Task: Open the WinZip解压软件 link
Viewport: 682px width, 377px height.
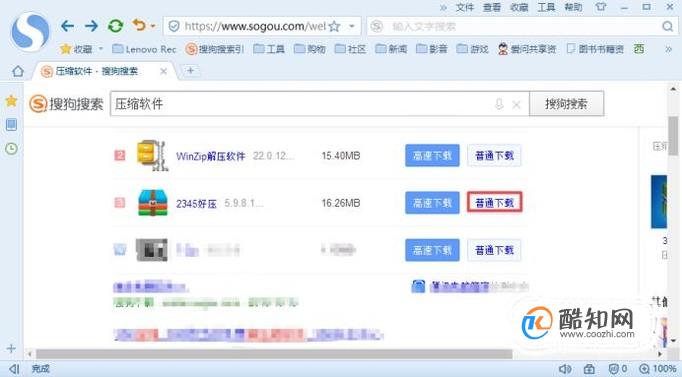Action: coord(211,156)
